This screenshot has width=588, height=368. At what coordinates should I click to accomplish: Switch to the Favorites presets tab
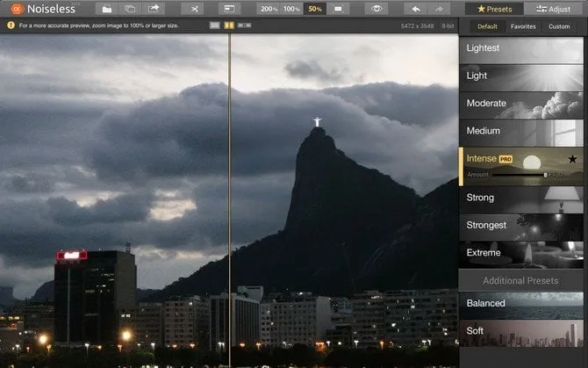523,26
